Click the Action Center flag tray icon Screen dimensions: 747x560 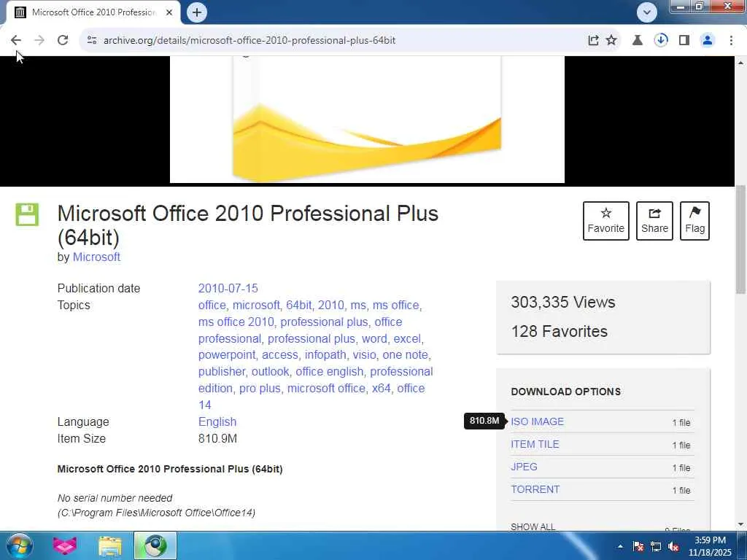(638, 547)
